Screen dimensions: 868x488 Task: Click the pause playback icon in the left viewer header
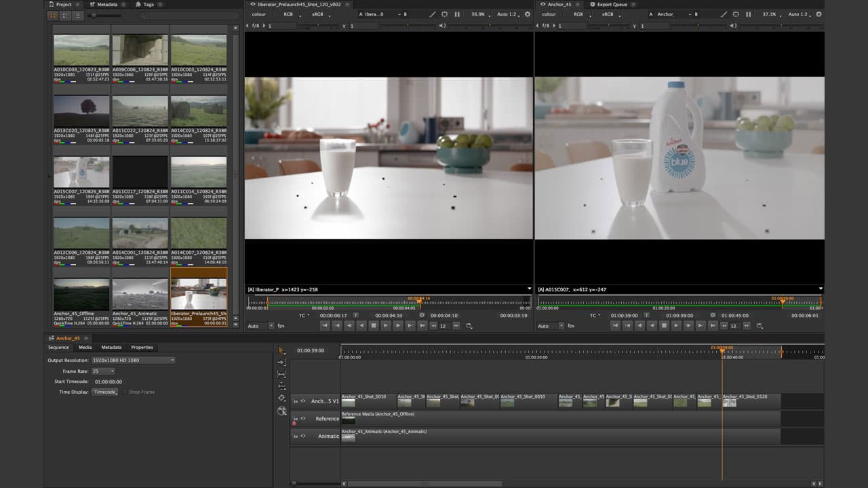coord(457,14)
